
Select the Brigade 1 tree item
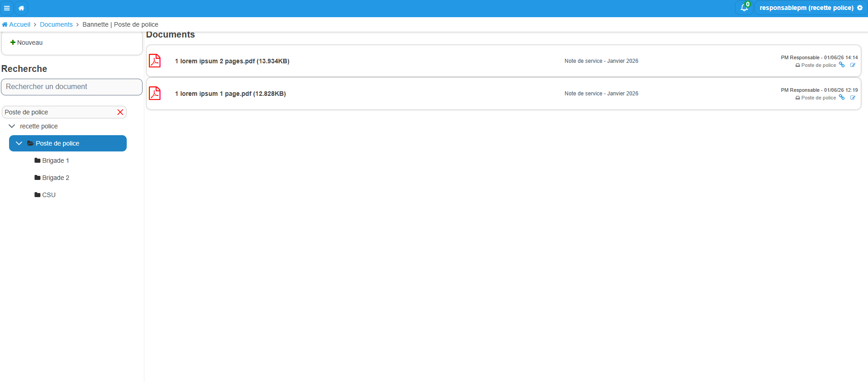[56, 160]
